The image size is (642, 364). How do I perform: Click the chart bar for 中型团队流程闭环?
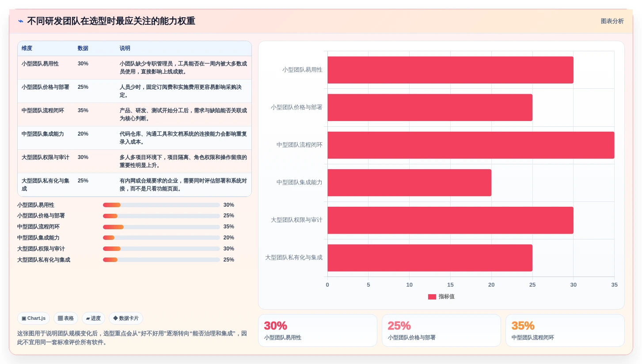[x=471, y=145]
